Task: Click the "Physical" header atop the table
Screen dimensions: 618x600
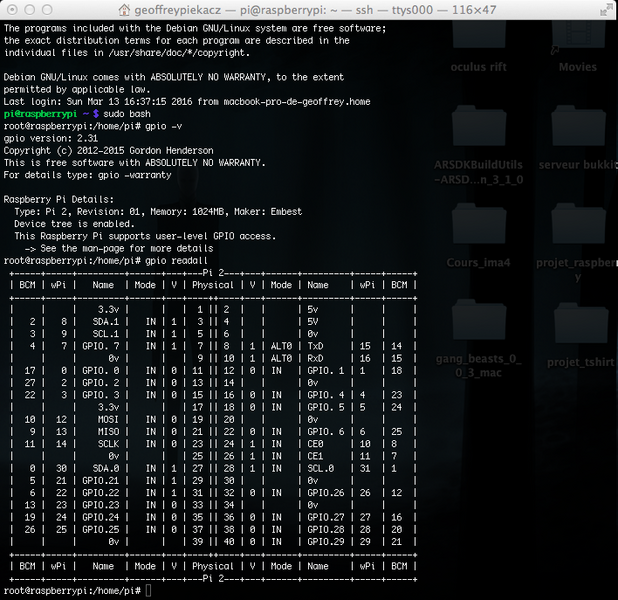Action: pyautogui.click(x=212, y=285)
